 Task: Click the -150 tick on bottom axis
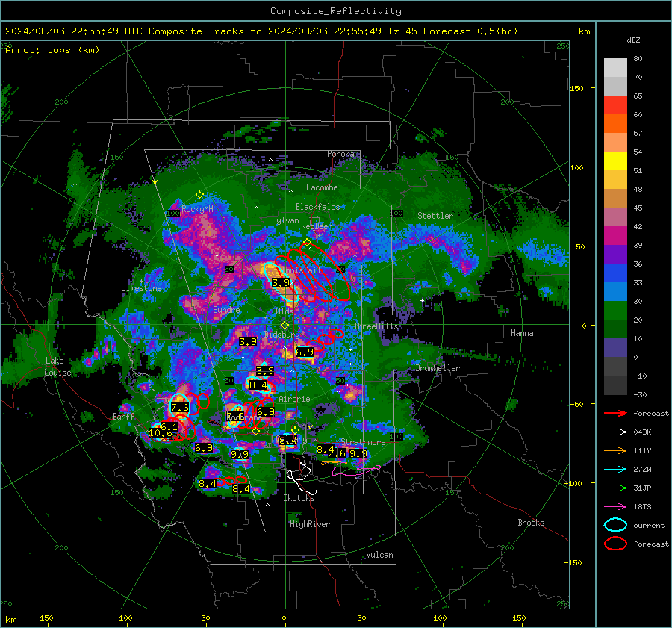(44, 618)
